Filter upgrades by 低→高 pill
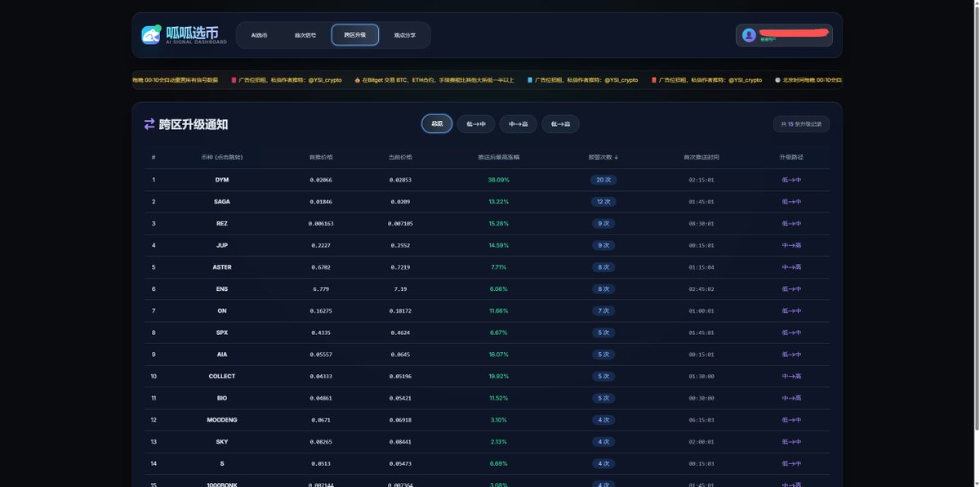Viewport: 980px width, 487px height. tap(560, 124)
